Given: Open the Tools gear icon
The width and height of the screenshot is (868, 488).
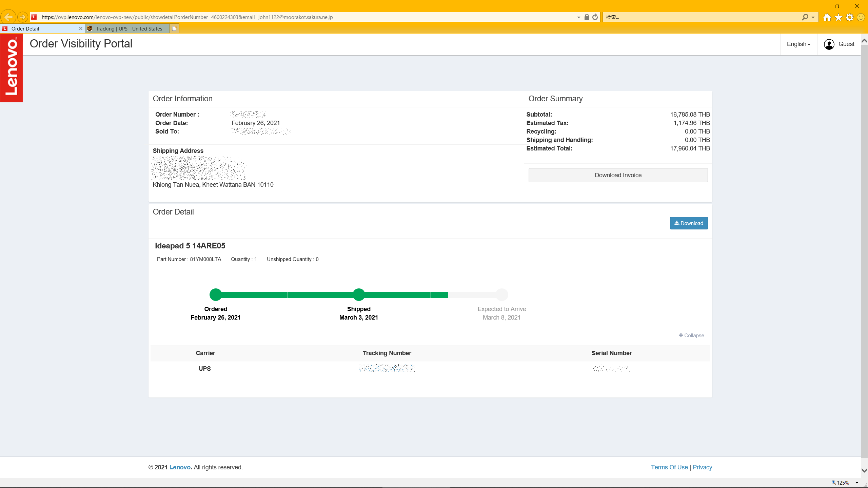Looking at the screenshot, I should point(850,17).
